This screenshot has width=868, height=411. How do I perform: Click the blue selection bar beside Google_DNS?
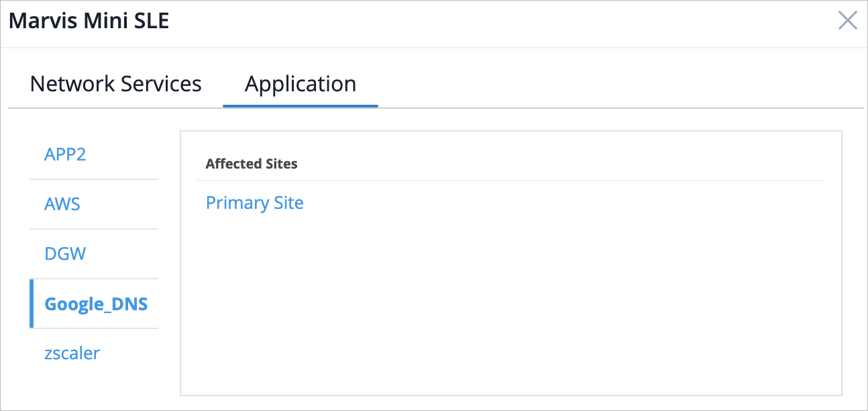pyautogui.click(x=32, y=304)
